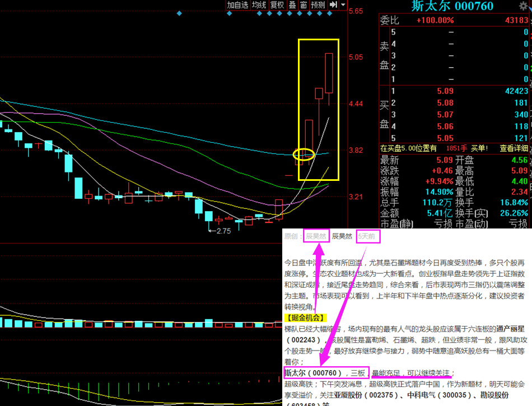Select the 总手 value 110.2万
Image resolution: width=532 pixels, height=406 pixels.
tap(437, 203)
